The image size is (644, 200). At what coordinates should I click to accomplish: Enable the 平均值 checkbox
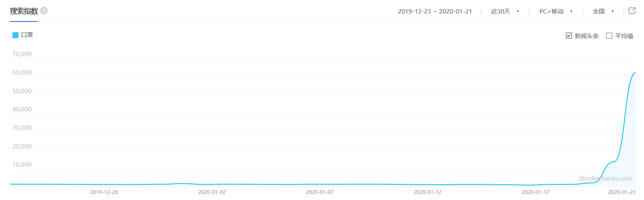[609, 36]
